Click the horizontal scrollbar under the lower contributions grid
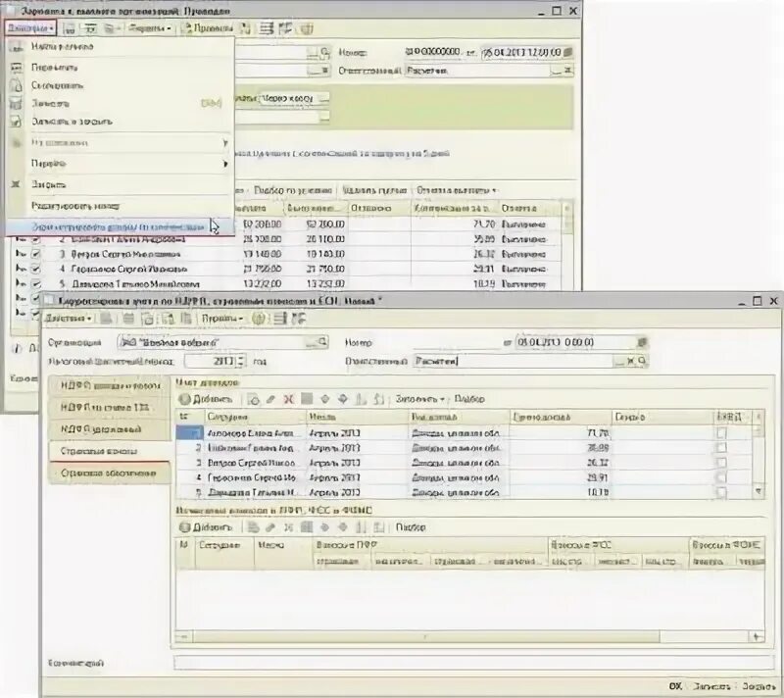This screenshot has width=784, height=698. [426, 636]
